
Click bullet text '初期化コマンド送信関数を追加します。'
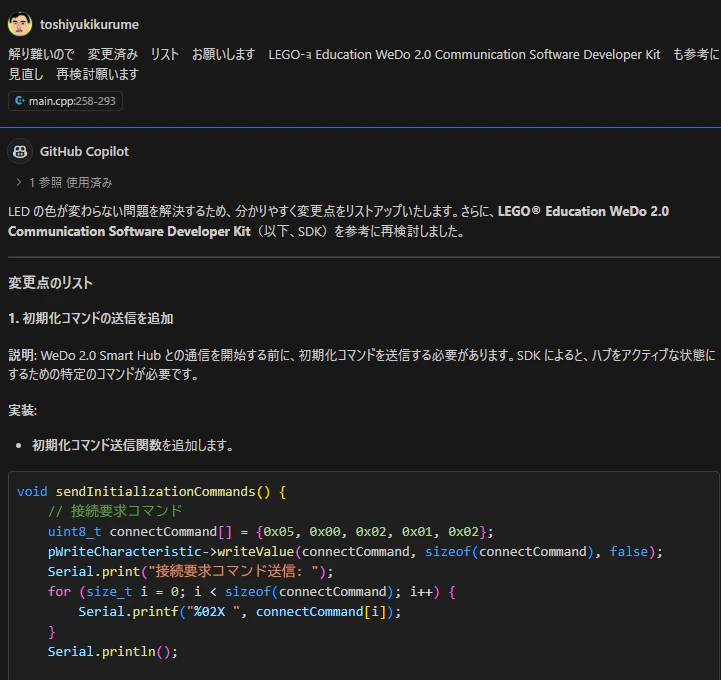coord(132,445)
